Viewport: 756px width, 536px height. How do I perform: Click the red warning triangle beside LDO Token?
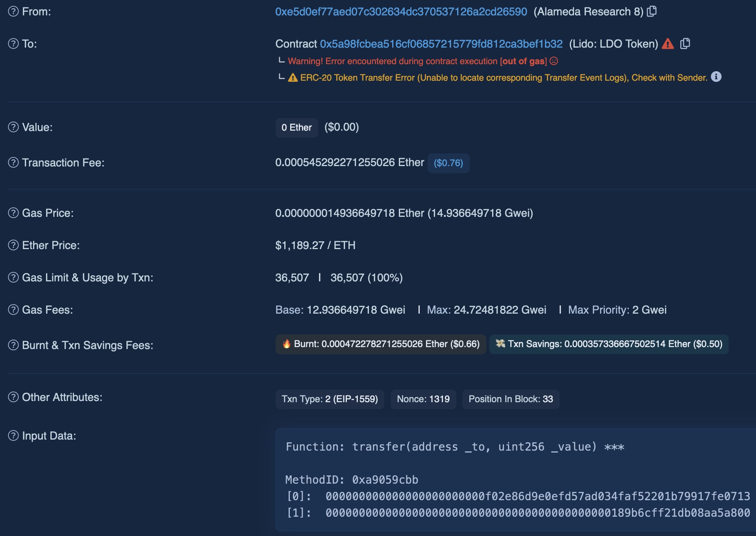(667, 44)
